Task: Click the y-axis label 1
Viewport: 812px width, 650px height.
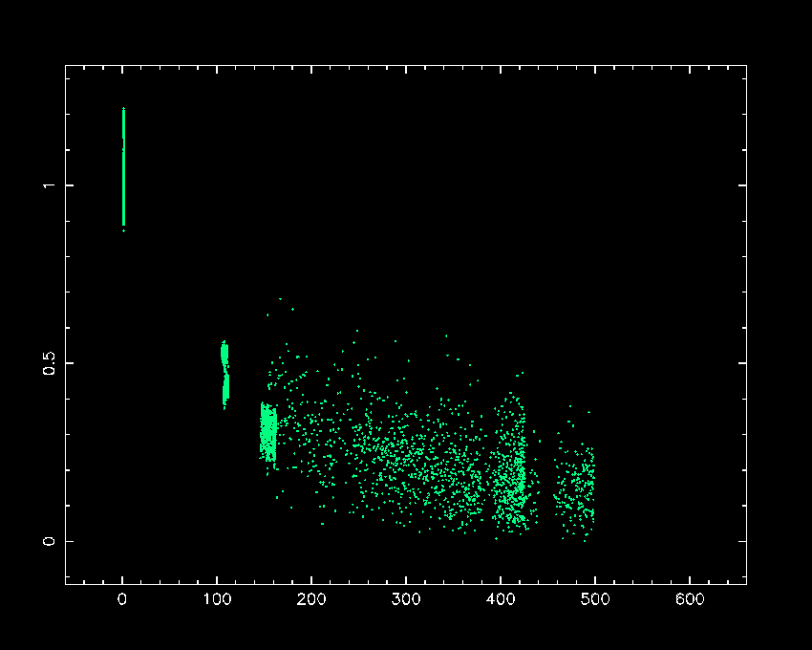Action: click(x=49, y=185)
